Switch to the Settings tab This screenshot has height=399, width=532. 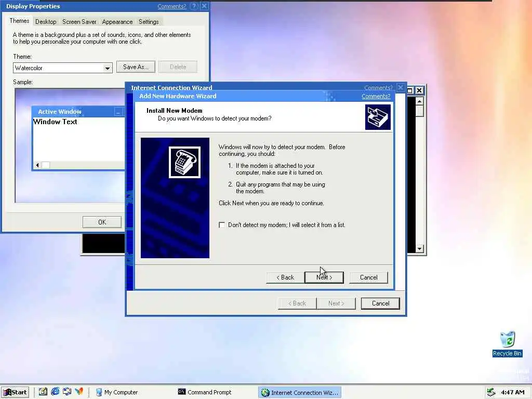point(149,22)
